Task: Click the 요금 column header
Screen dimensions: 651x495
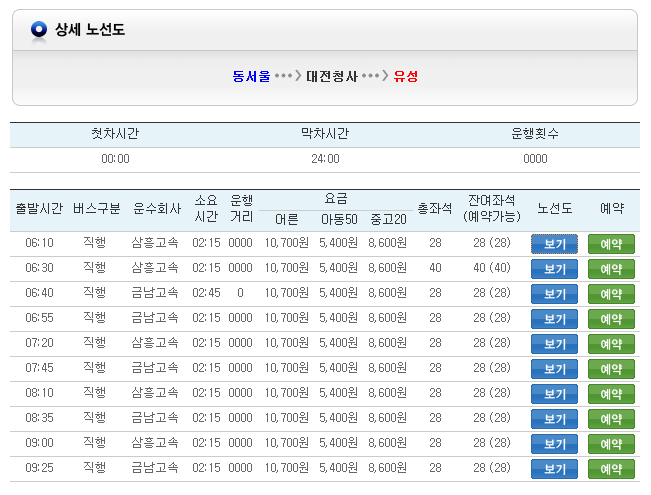Action: point(335,199)
